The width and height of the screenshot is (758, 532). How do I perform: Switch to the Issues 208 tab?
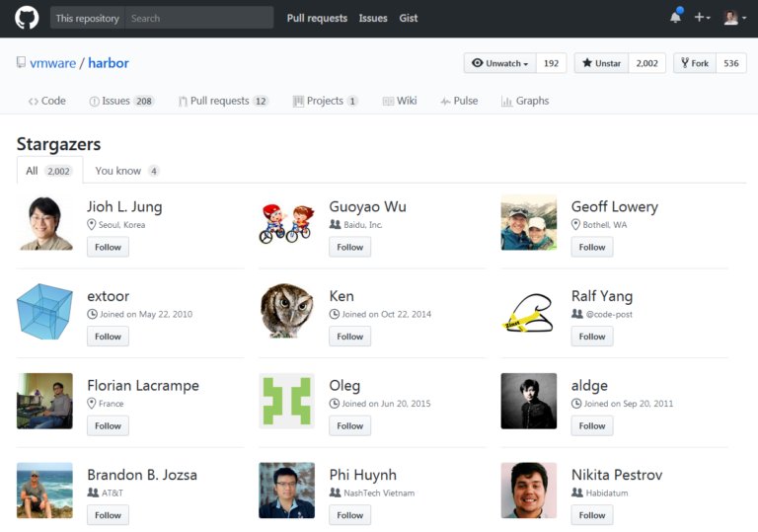120,101
